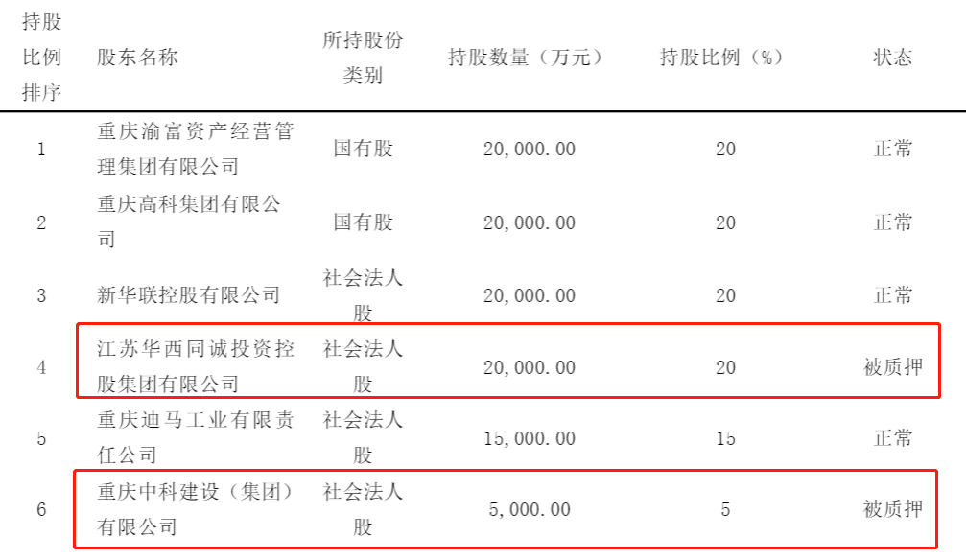
Task: Select the 所持股份类别 header cell
Action: [x=363, y=58]
